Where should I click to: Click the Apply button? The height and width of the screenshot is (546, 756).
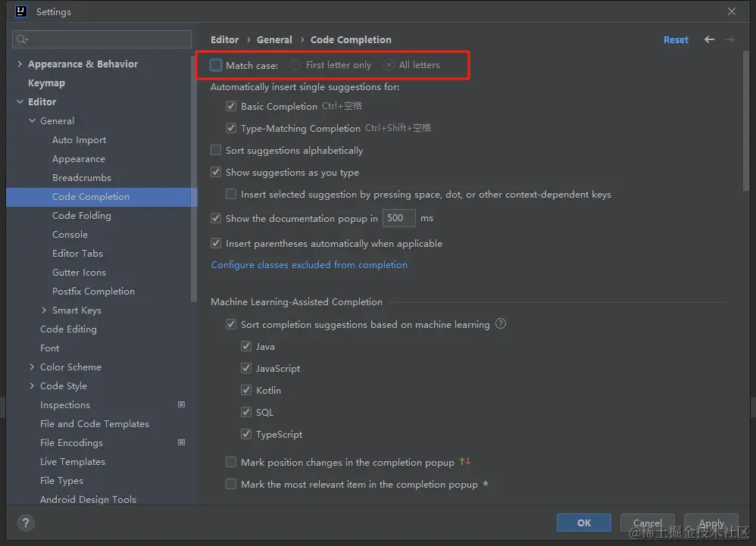[x=711, y=523]
